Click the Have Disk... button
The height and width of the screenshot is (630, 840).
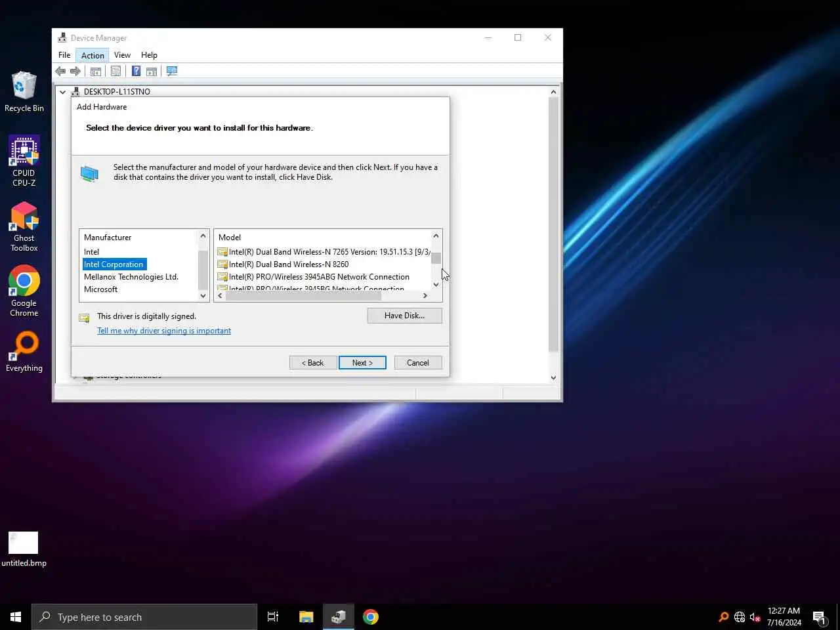404,316
